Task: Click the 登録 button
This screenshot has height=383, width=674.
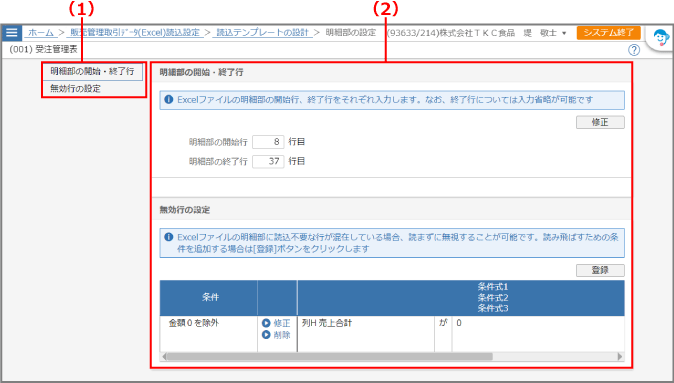Action: click(600, 270)
